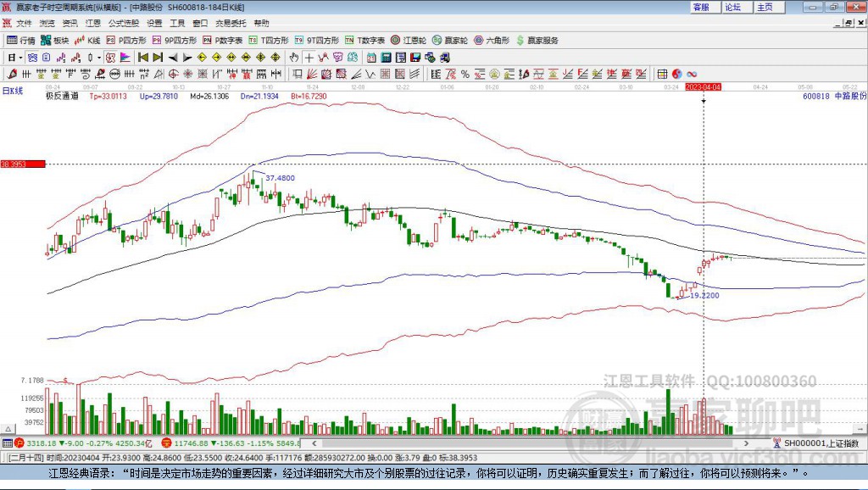The image size is (868, 490).
Task: Click the 3318.18 index quote in status bar
Action: point(42,443)
